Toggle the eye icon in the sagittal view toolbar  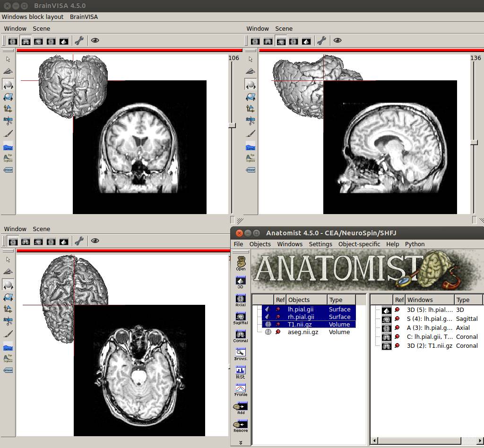pyautogui.click(x=337, y=41)
